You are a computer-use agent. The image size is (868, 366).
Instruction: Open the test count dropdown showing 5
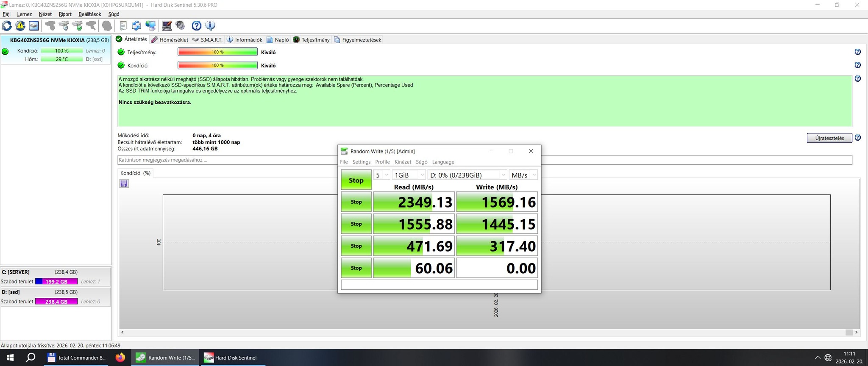pos(381,175)
